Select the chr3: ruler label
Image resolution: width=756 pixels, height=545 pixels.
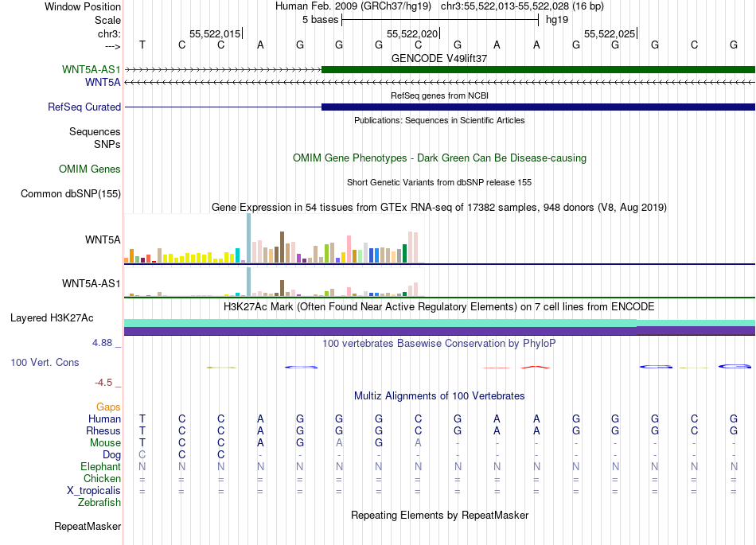click(x=109, y=33)
